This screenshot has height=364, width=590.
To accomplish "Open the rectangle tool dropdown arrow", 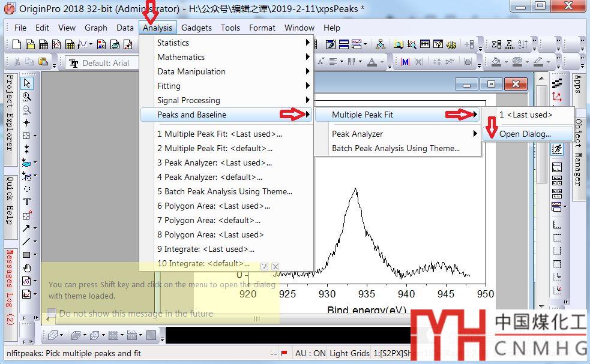I will point(35,255).
